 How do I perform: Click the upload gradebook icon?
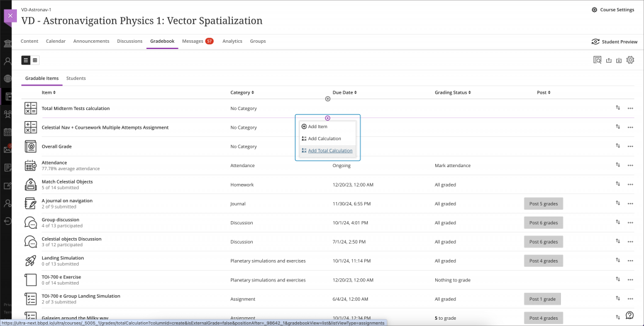[x=609, y=61]
